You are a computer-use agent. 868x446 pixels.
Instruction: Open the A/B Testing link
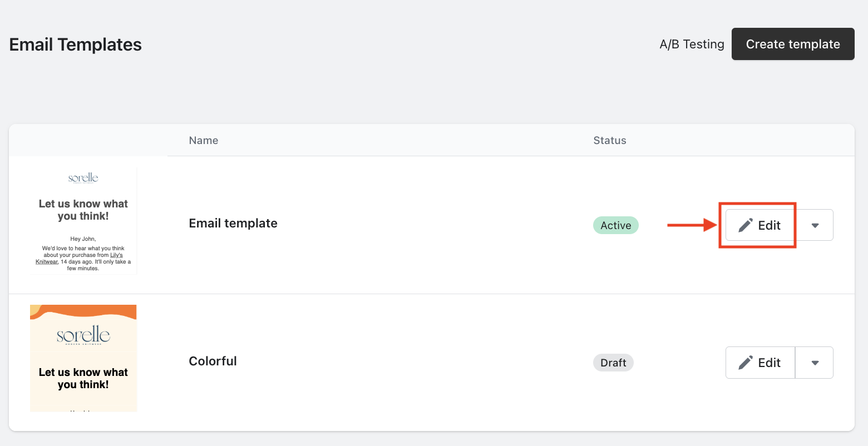click(x=692, y=44)
